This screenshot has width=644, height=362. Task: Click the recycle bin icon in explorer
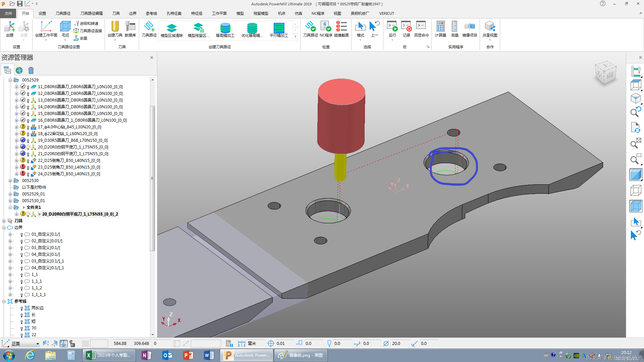31,70
